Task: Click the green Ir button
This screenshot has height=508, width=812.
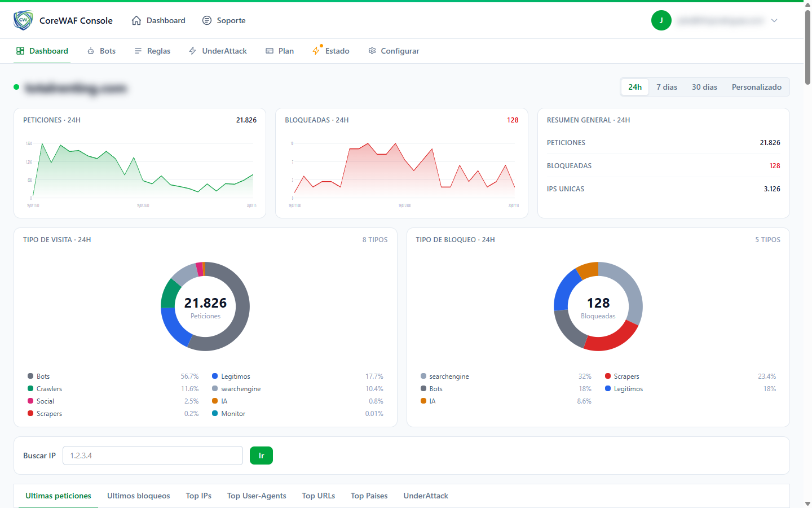Action: tap(261, 456)
